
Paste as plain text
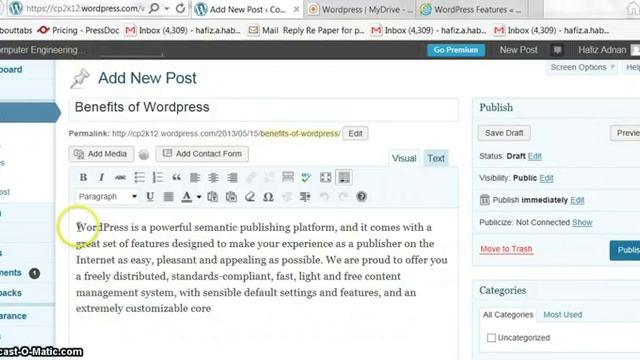(x=213, y=197)
